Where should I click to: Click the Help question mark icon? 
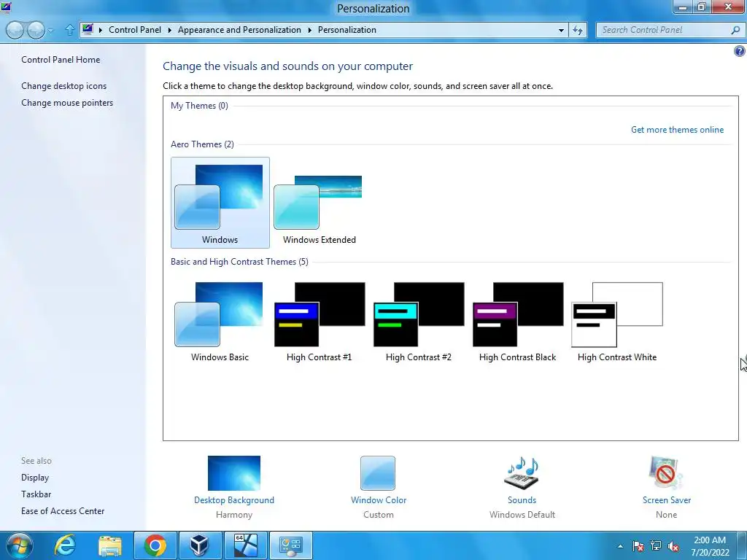click(740, 51)
